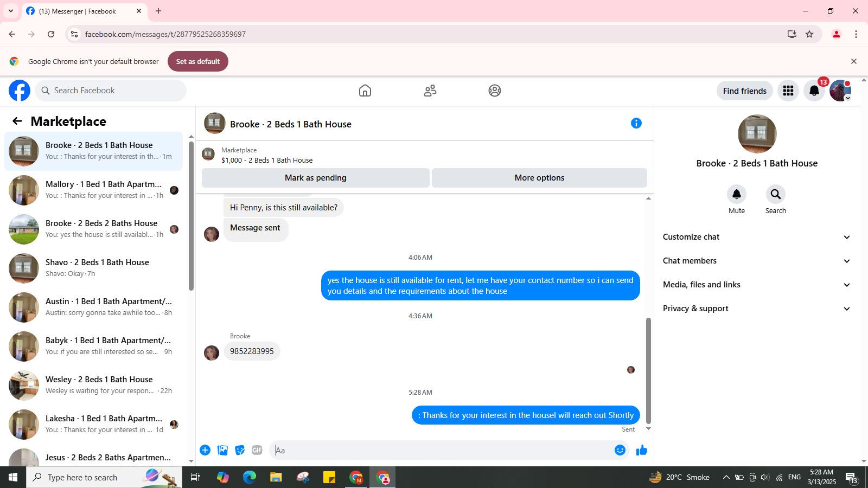Open the Groups icon in top navigation

coord(495,91)
